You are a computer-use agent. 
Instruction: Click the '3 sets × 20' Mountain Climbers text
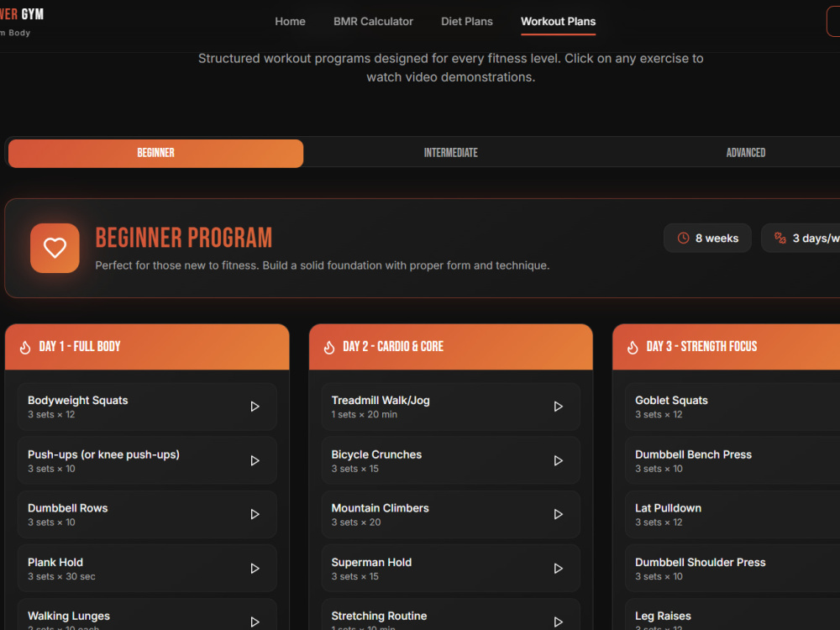tap(355, 522)
